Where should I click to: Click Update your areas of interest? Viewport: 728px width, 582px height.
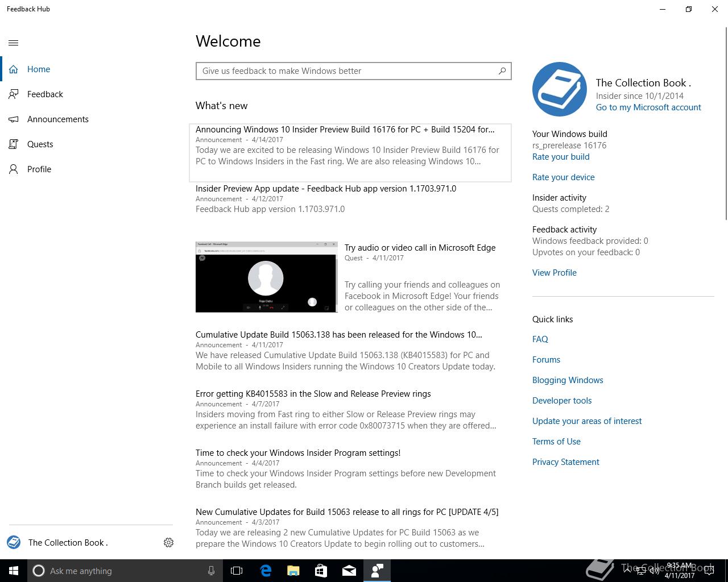pyautogui.click(x=587, y=421)
